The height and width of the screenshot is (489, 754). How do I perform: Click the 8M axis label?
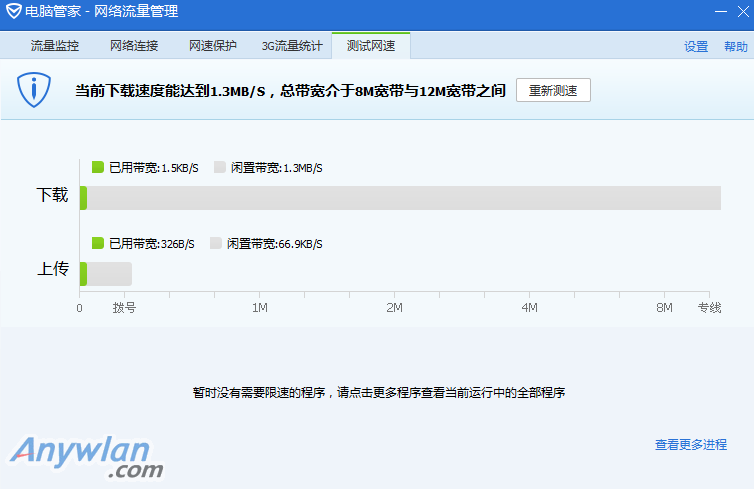665,308
